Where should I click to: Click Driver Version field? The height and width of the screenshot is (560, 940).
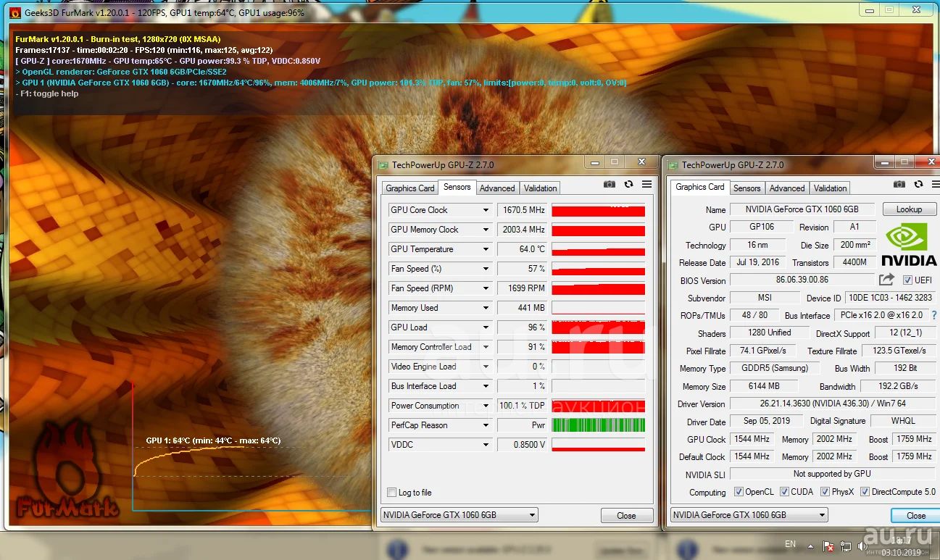click(x=833, y=404)
